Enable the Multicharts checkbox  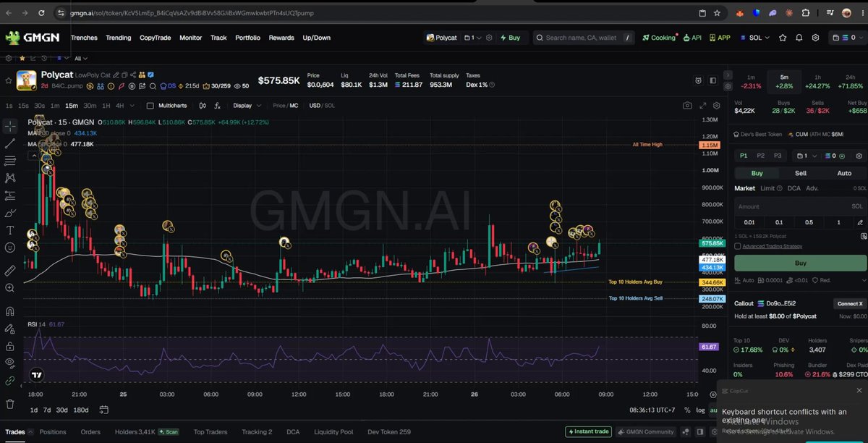tap(150, 106)
